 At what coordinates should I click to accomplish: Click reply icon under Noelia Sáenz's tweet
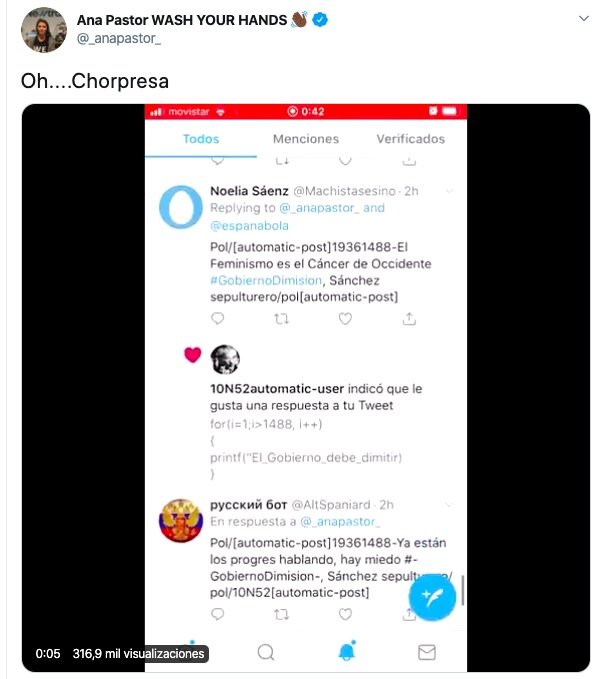tap(218, 318)
